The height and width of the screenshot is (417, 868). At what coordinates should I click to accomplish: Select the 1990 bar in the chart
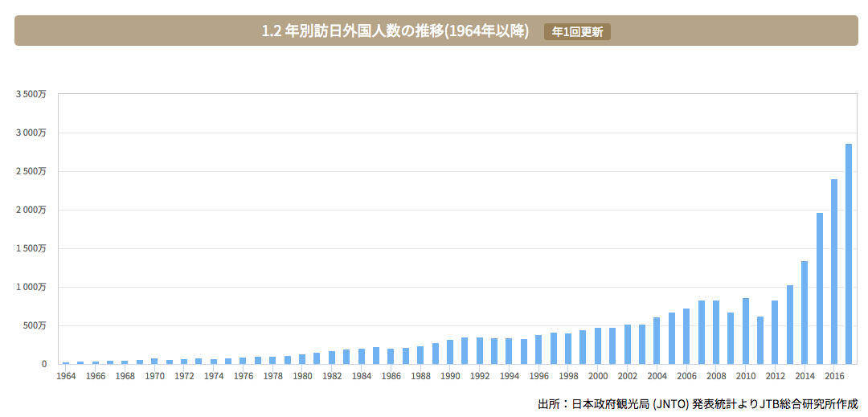[x=450, y=352]
